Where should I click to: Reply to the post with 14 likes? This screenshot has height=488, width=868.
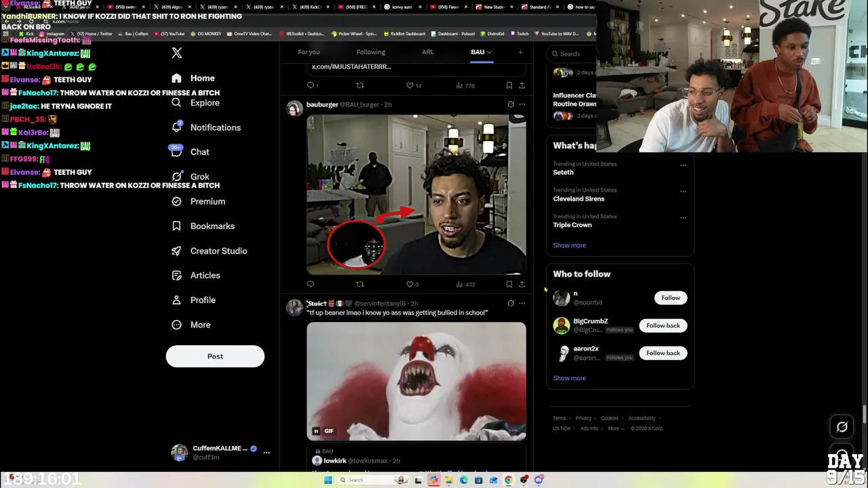pyautogui.click(x=312, y=85)
